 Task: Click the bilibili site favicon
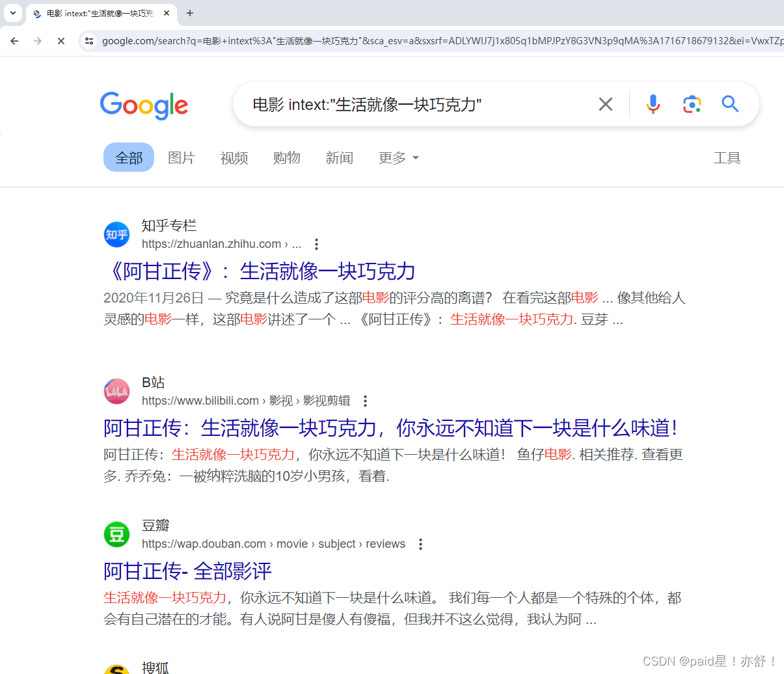pyautogui.click(x=117, y=391)
